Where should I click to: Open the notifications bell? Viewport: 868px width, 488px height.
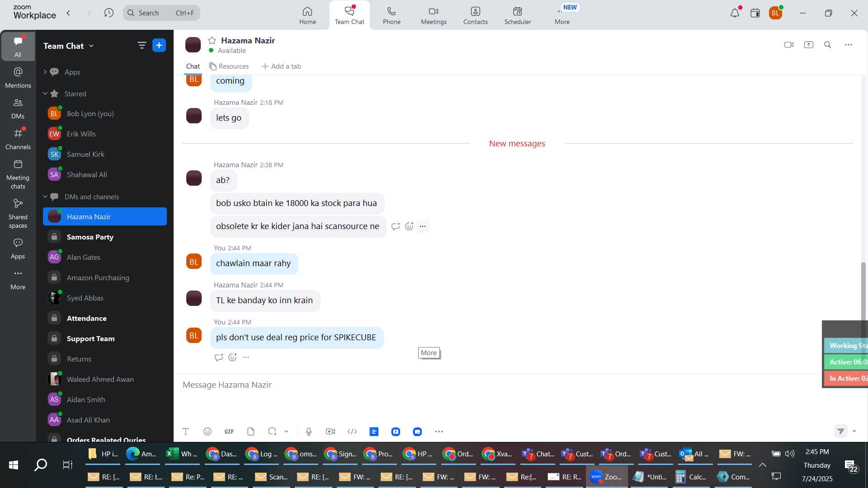tap(735, 13)
